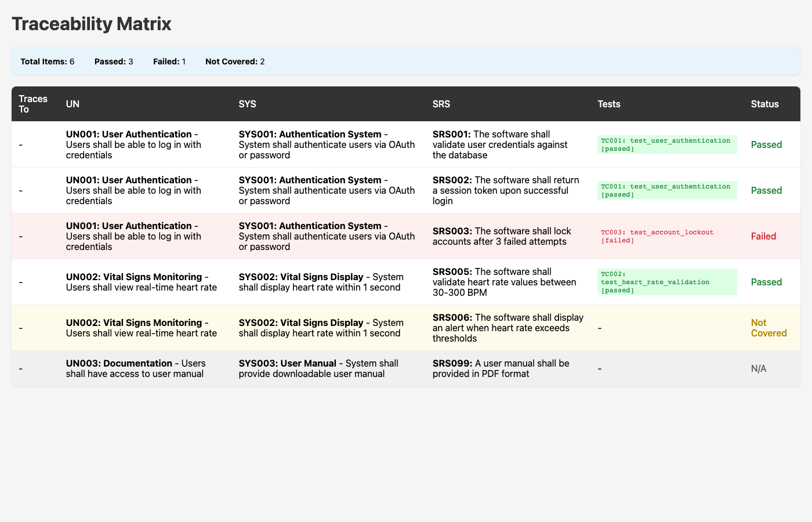812x522 pixels.
Task: Click the Total Items: 6 summary
Action: click(x=48, y=61)
